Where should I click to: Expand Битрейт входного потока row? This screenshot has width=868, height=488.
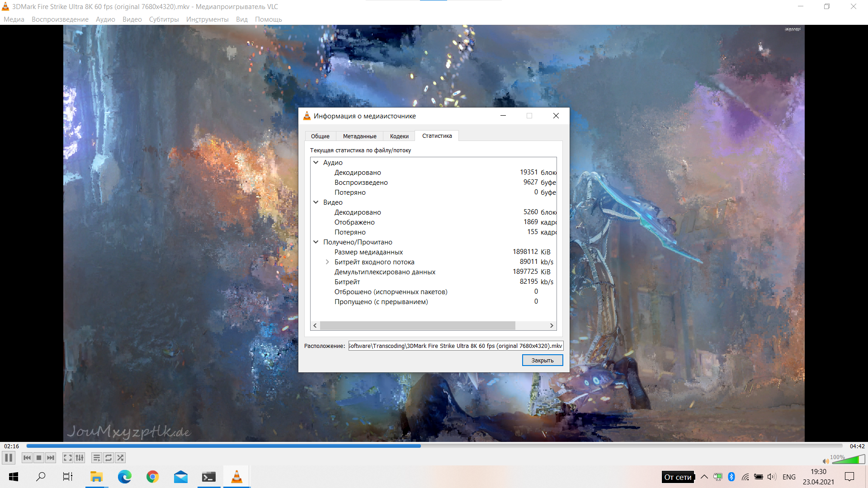pos(327,262)
